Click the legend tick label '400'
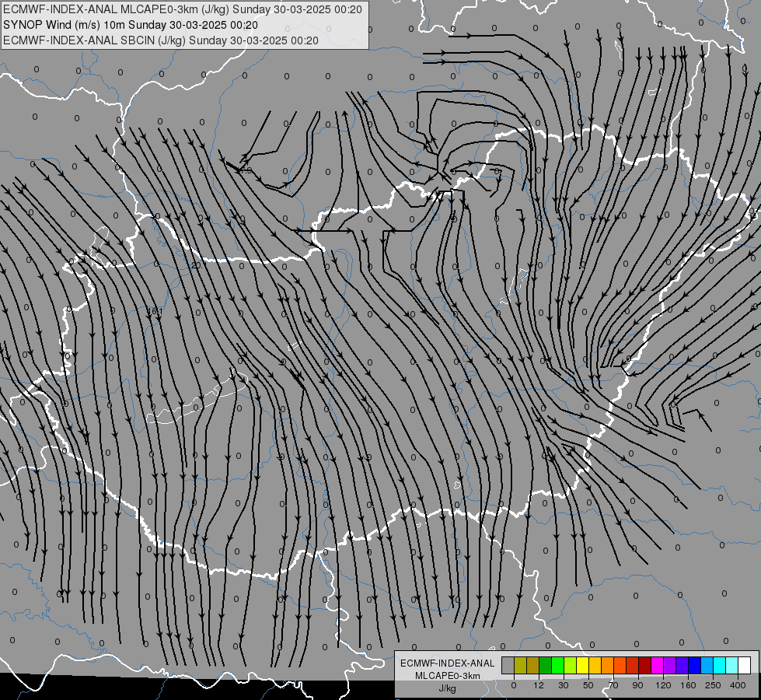Image resolution: width=761 pixels, height=700 pixels. 738,685
